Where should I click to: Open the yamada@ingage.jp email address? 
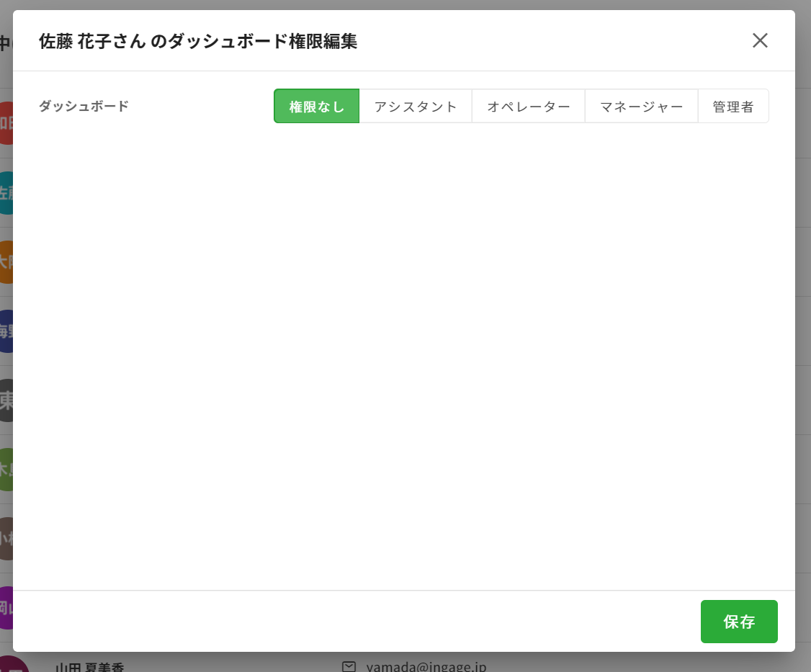pyautogui.click(x=426, y=666)
